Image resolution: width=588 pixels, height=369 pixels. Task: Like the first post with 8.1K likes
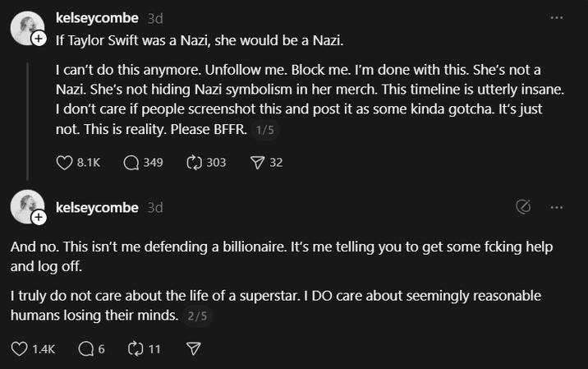click(x=65, y=163)
